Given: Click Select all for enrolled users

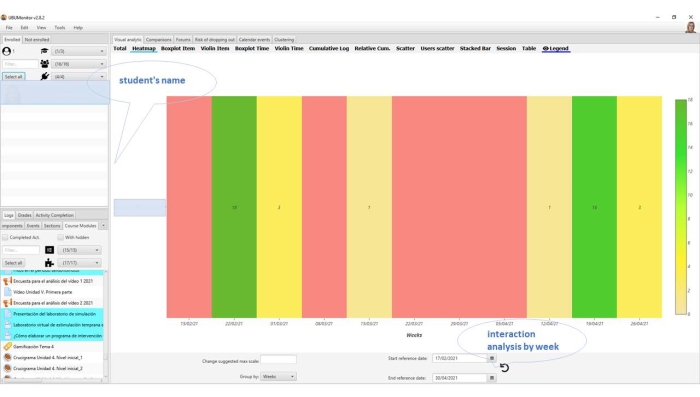Looking at the screenshot, I should coord(13,77).
